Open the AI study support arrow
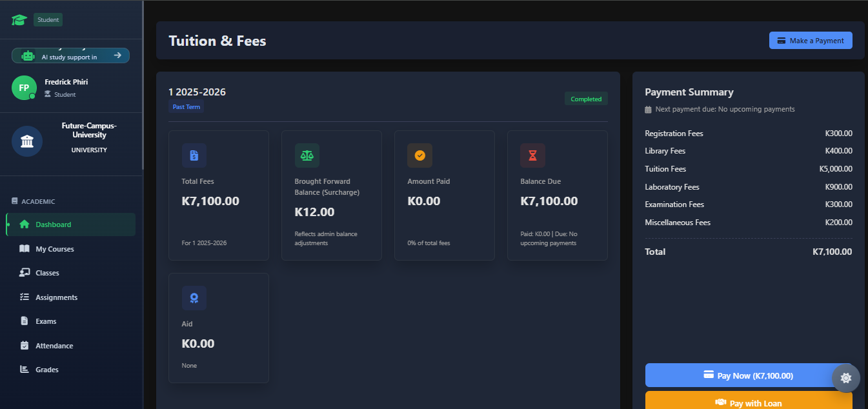Image resolution: width=868 pixels, height=409 pixels. pyautogui.click(x=117, y=55)
